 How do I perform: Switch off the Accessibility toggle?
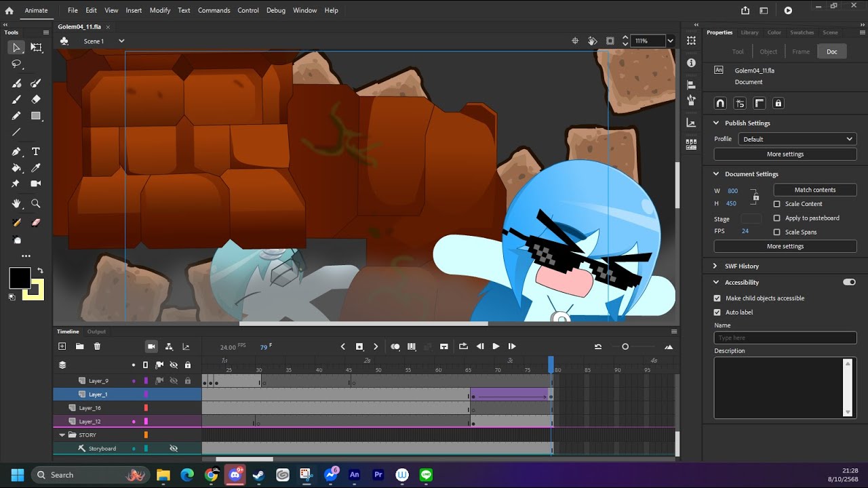coord(849,282)
